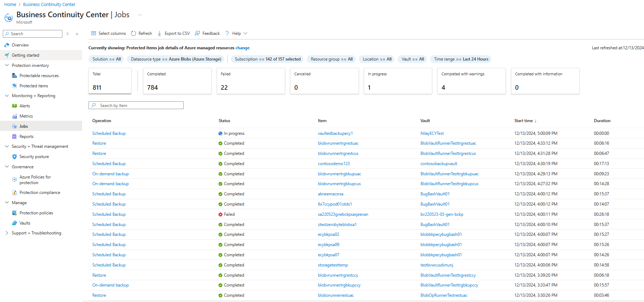644x302 pixels.
Task: Open the Datasource type filter pill
Action: coord(176,59)
